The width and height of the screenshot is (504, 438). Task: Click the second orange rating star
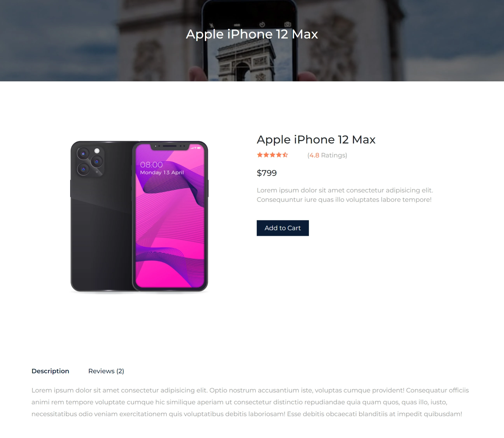tap(266, 155)
